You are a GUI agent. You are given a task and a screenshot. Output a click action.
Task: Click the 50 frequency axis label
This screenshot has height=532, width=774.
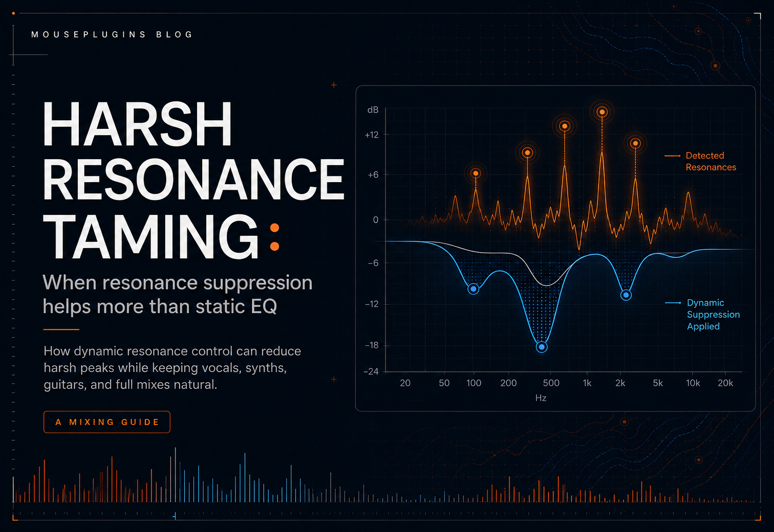point(444,383)
